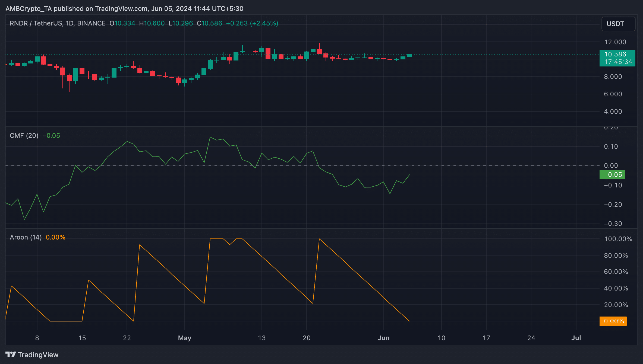
Task: Click the 80.00% Aroon axis label
Action: 616,256
